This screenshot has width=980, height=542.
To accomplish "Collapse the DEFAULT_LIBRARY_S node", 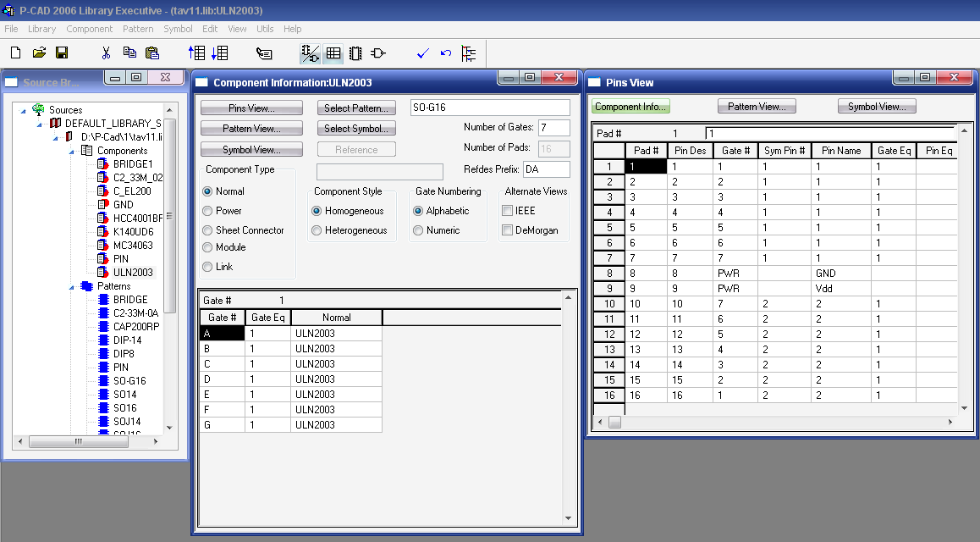I will click(x=40, y=124).
